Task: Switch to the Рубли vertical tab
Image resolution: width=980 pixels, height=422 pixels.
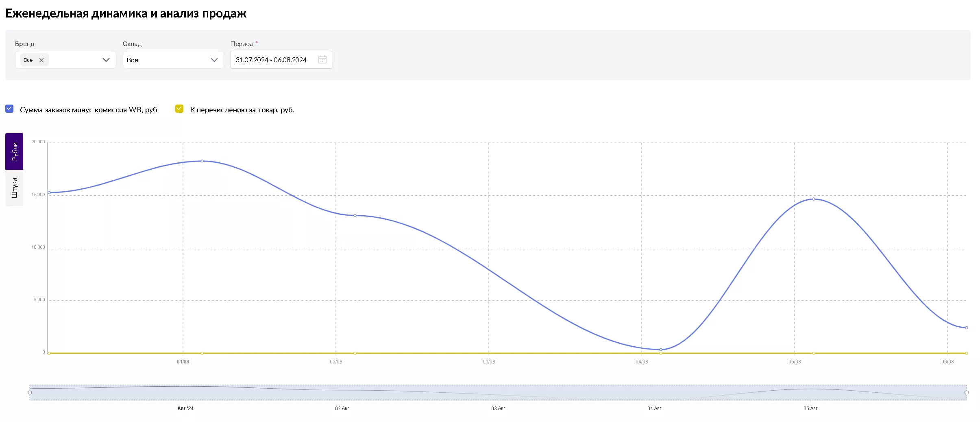Action: point(14,151)
